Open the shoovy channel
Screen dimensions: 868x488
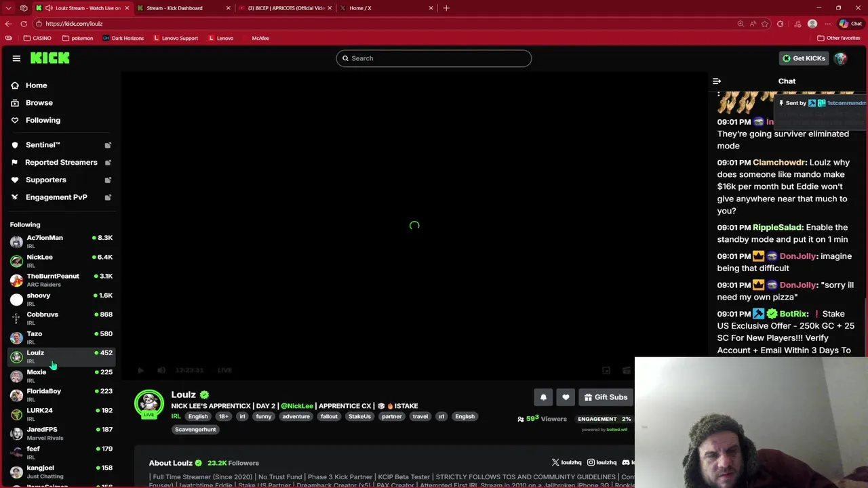tap(61, 299)
